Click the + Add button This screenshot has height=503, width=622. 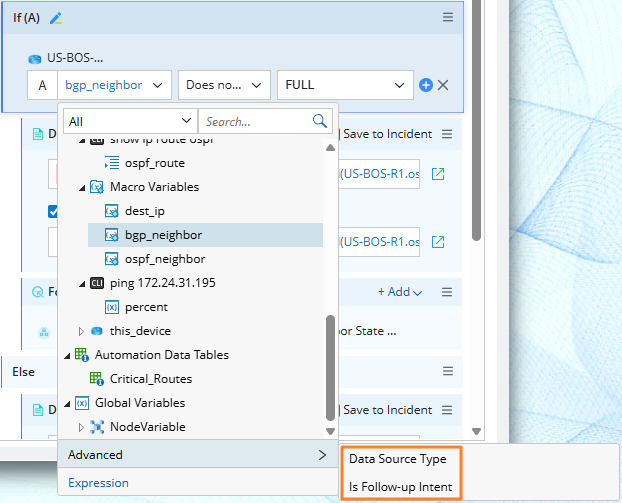tap(399, 292)
